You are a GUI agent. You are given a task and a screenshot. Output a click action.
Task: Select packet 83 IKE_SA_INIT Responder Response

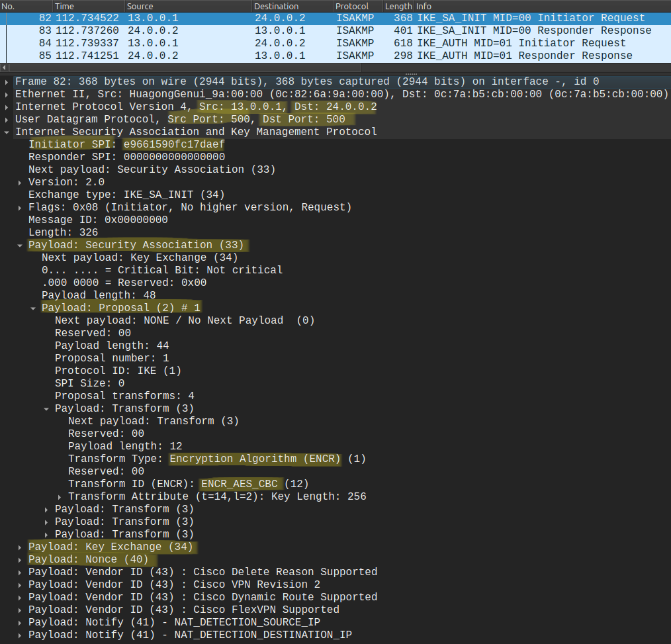(335, 31)
